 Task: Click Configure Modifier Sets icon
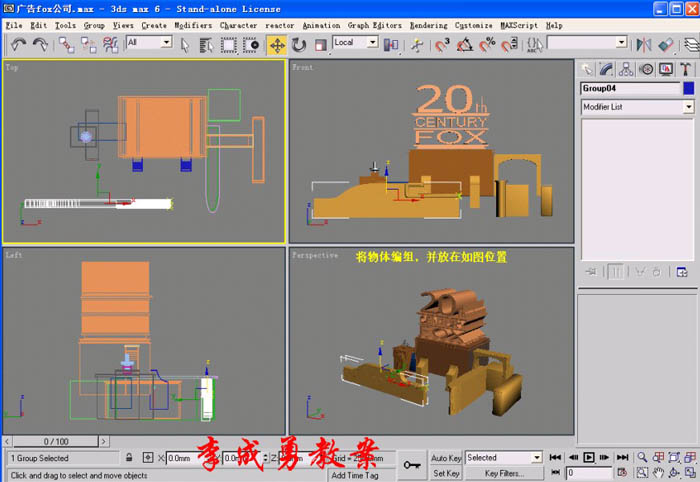pyautogui.click(x=682, y=271)
